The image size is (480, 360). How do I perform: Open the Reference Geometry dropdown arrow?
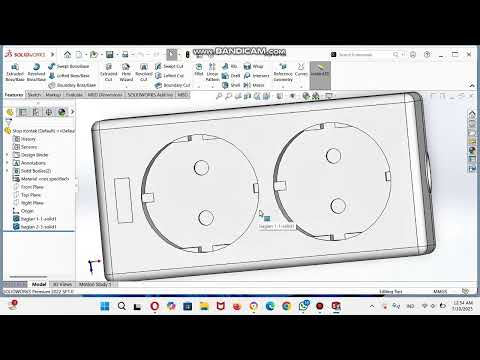coord(283,86)
